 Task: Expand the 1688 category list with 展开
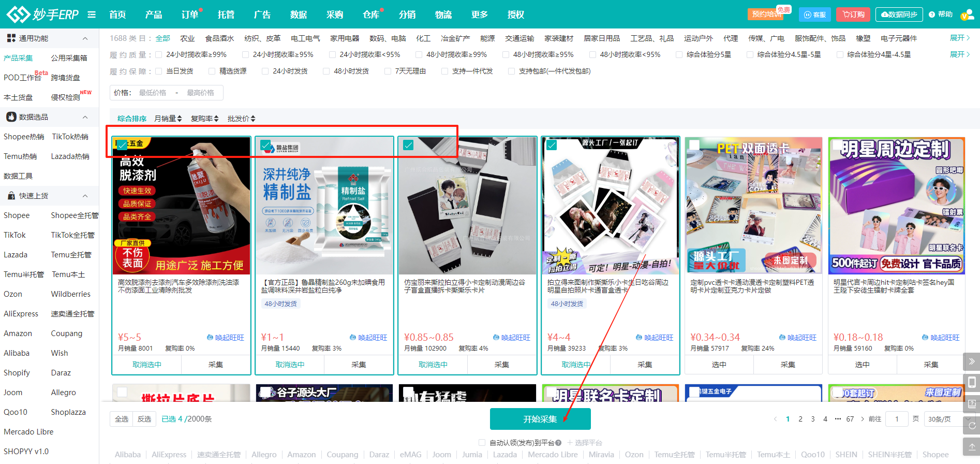point(960,38)
